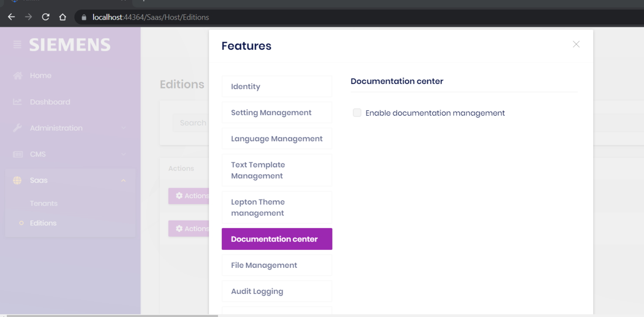Navigate back with browser back arrow
The image size is (644, 317).
pos(11,17)
